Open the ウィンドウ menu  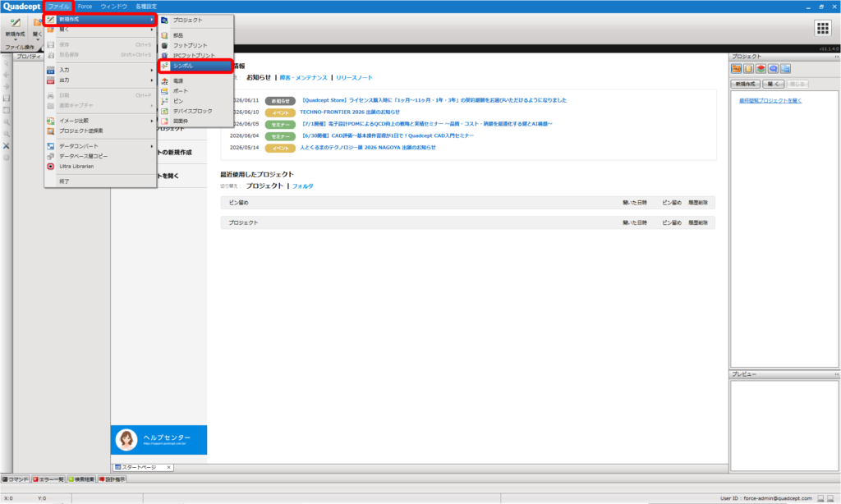coord(113,7)
